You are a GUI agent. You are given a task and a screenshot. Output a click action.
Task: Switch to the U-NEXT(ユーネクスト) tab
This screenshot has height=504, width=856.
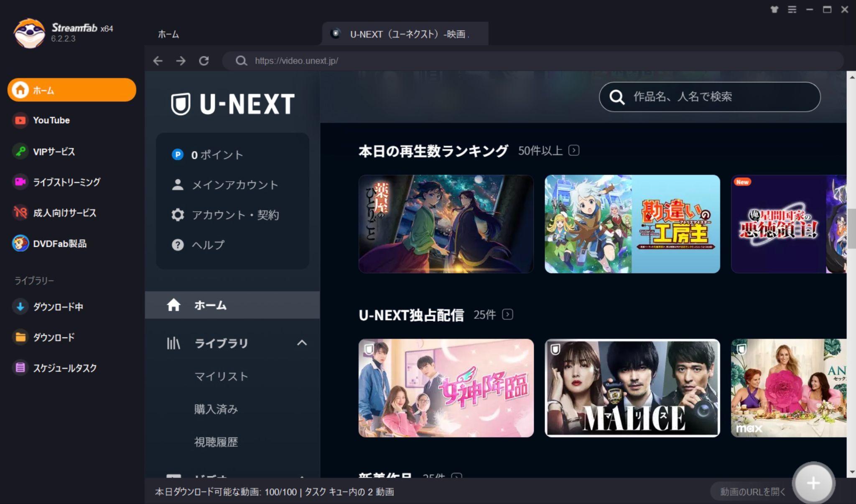tap(405, 34)
